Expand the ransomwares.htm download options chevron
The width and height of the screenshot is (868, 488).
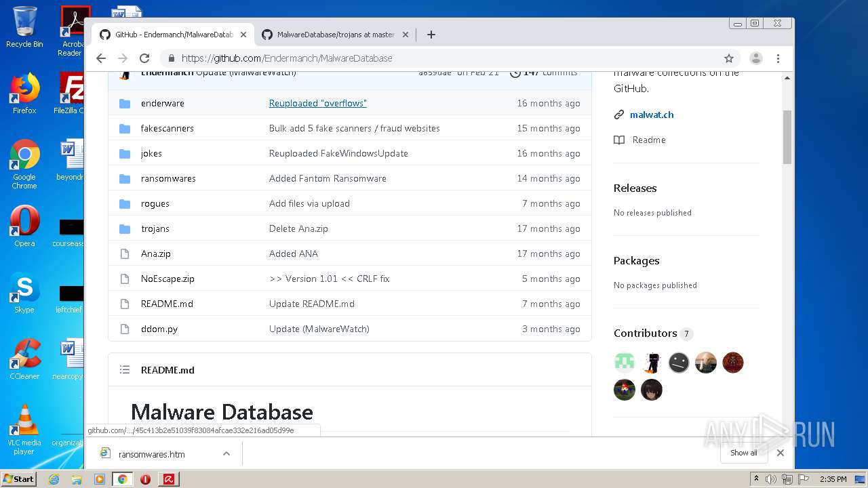tap(226, 454)
